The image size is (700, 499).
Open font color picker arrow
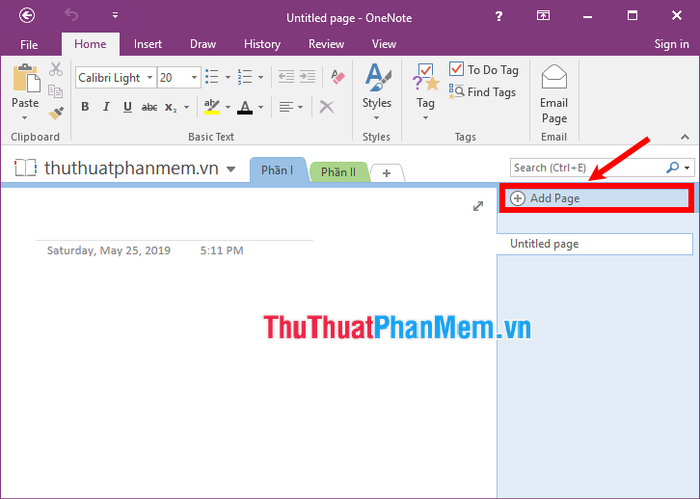[x=261, y=107]
